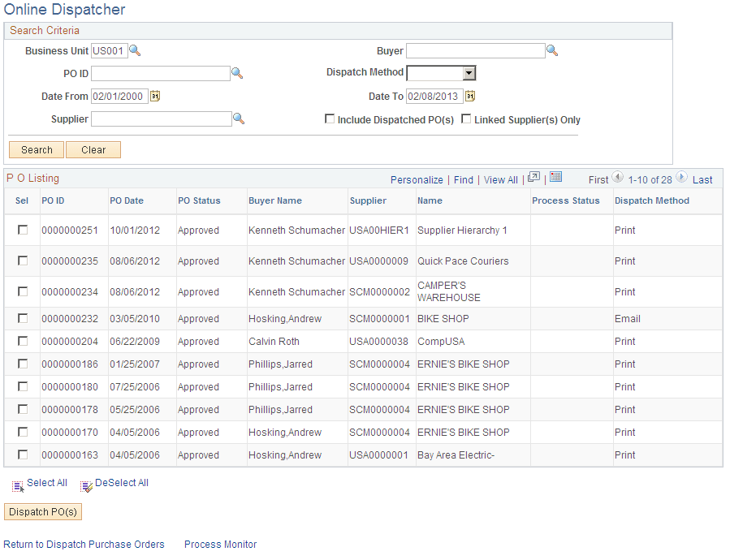Viewport: 730px width, 560px height.
Task: Open the Date To calendar picker
Action: [x=469, y=96]
